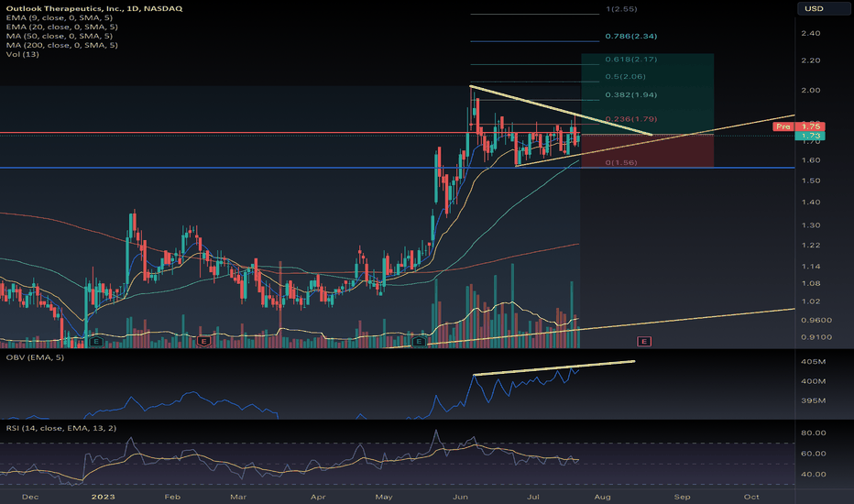Screen dimensions: 854x504
Task: Click the Outlook Therapeutics symbol title
Action: pos(94,9)
